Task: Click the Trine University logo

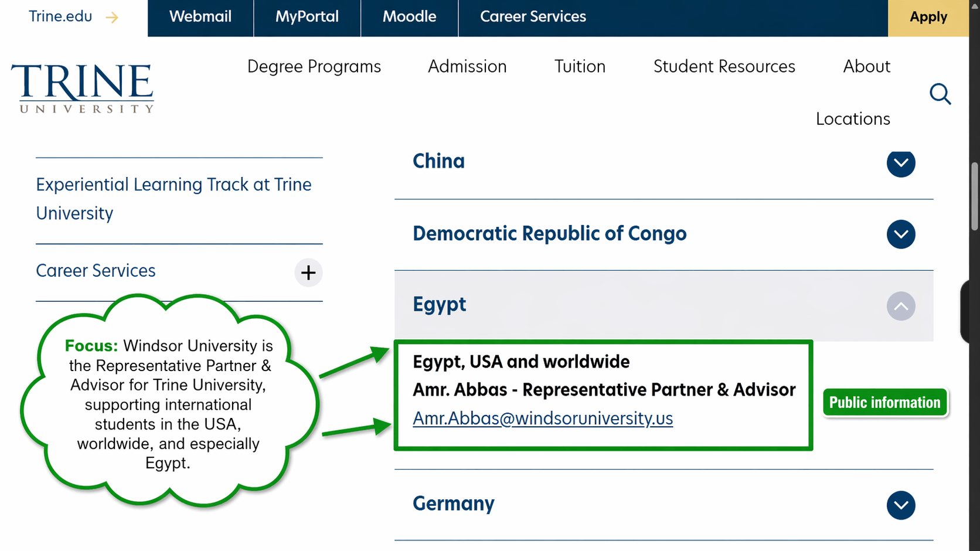Action: point(82,88)
